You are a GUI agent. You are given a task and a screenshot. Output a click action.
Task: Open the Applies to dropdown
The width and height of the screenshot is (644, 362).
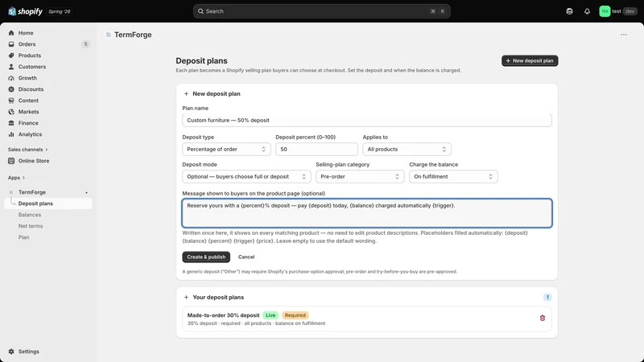(x=407, y=149)
